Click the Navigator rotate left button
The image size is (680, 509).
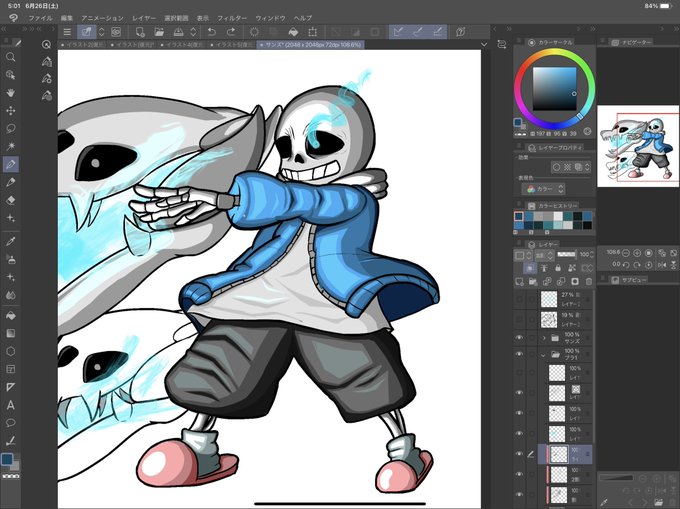tap(626, 264)
